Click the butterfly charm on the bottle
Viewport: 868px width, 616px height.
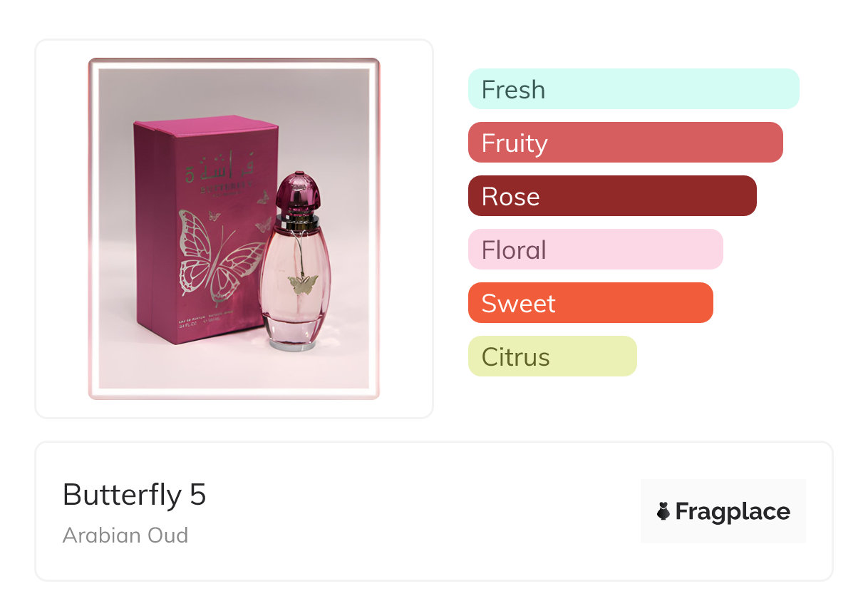pos(302,284)
